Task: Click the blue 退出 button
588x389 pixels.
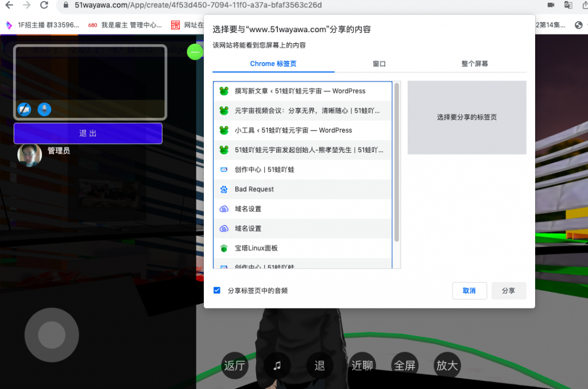Action: point(88,133)
